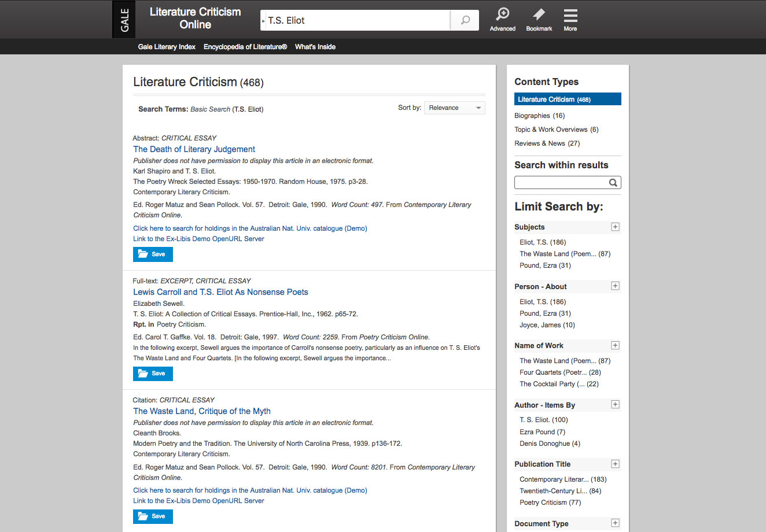Image resolution: width=766 pixels, height=532 pixels.
Task: Save The Waste Land Critique article
Action: point(153,516)
